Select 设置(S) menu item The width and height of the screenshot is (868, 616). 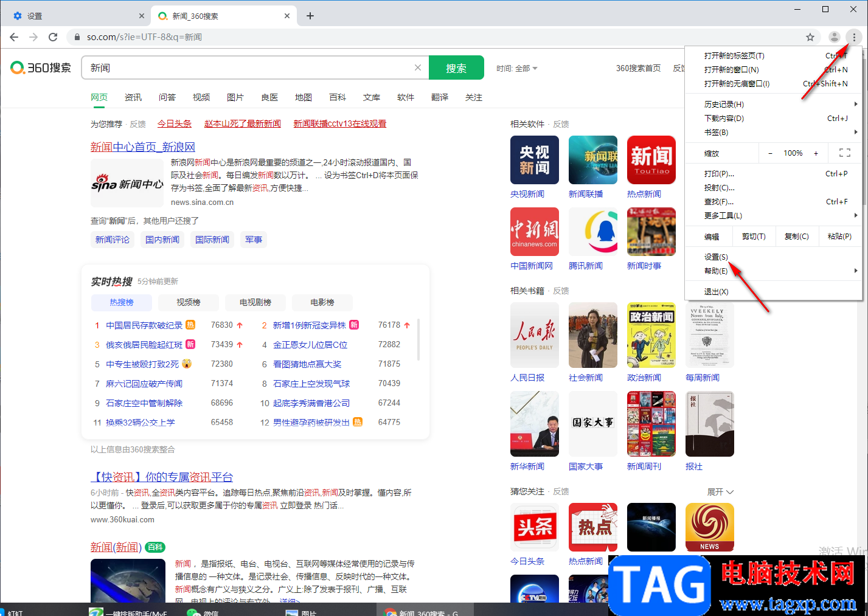[x=773, y=257]
